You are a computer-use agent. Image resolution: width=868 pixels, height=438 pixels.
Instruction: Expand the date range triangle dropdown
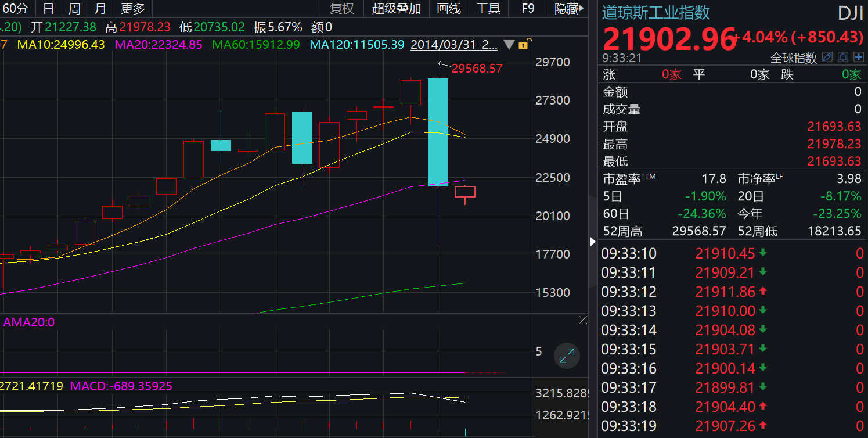pyautogui.click(x=509, y=45)
